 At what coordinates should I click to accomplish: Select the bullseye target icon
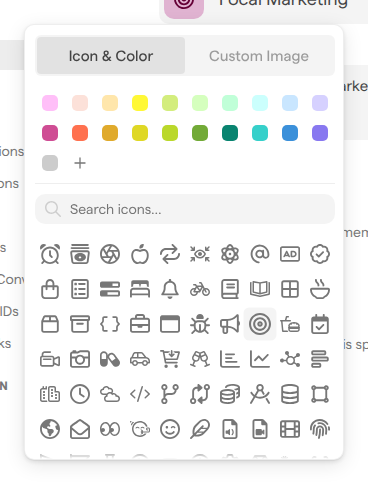click(x=260, y=324)
